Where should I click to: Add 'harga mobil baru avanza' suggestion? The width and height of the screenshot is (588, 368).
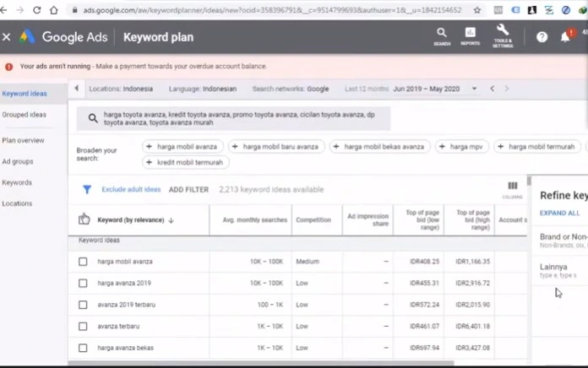click(277, 147)
